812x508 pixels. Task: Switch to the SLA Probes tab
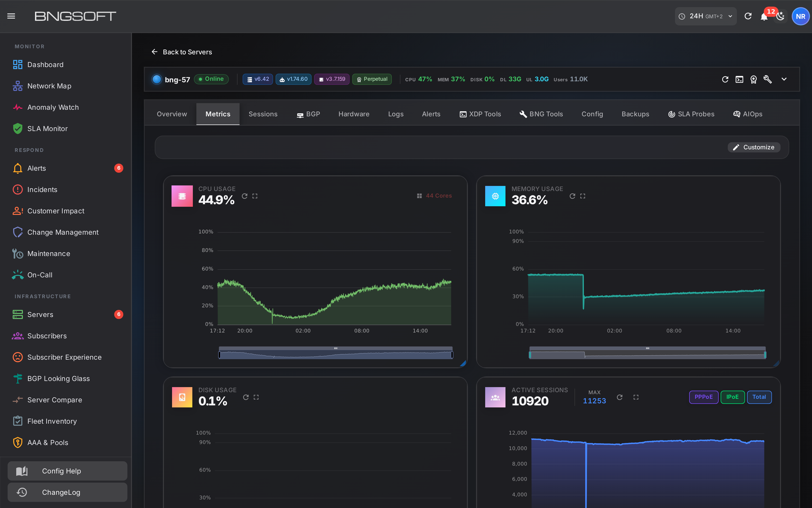pyautogui.click(x=691, y=114)
